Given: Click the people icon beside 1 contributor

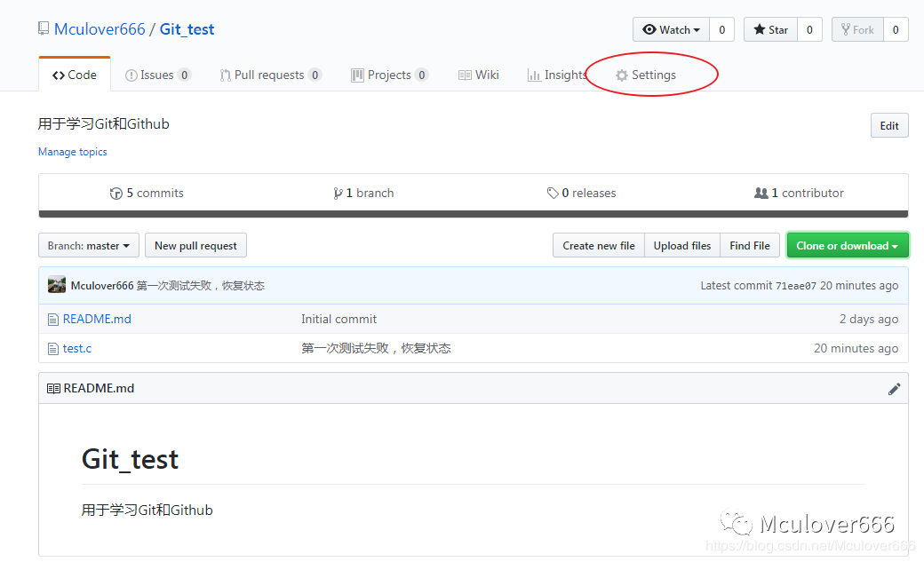Looking at the screenshot, I should (x=761, y=193).
